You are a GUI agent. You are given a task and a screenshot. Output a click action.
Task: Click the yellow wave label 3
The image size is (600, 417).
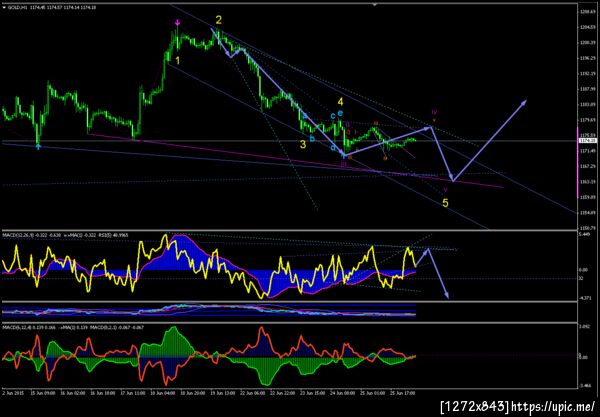click(x=303, y=144)
